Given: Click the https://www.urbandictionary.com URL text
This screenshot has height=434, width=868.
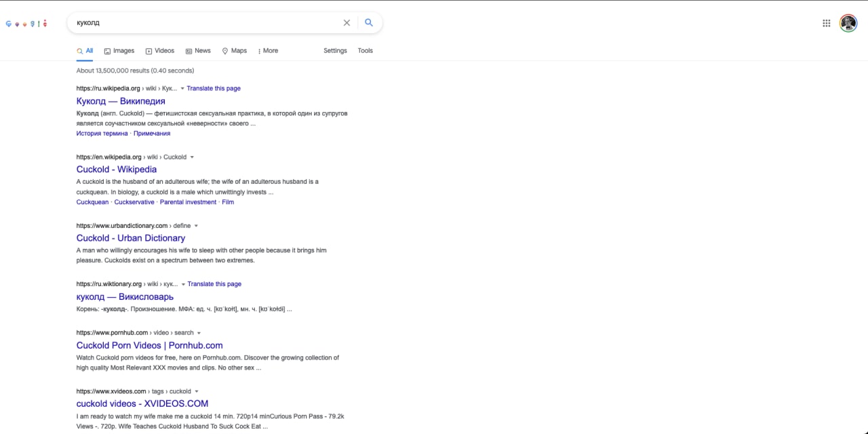Looking at the screenshot, I should click(x=122, y=225).
